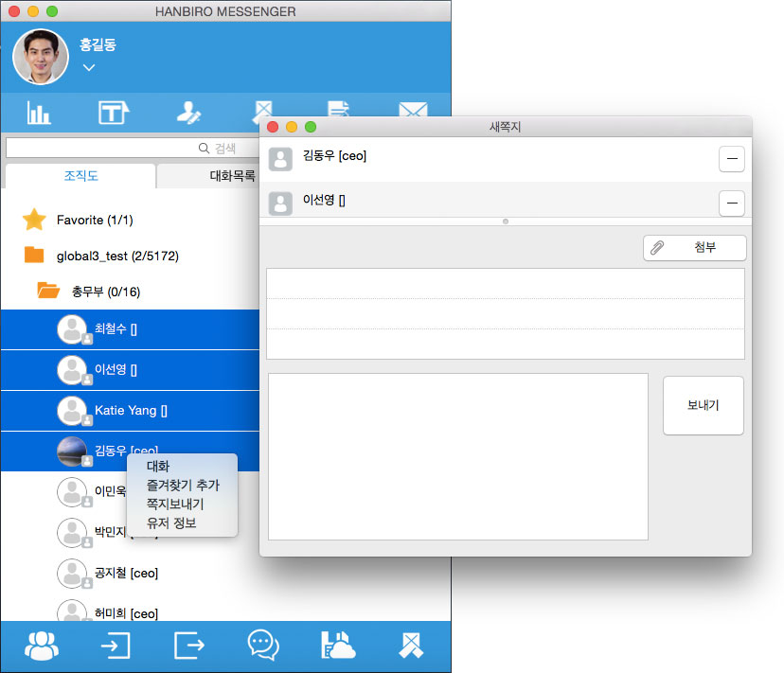
Task: Click the avatar of 이민욱 contact
Action: [73, 492]
